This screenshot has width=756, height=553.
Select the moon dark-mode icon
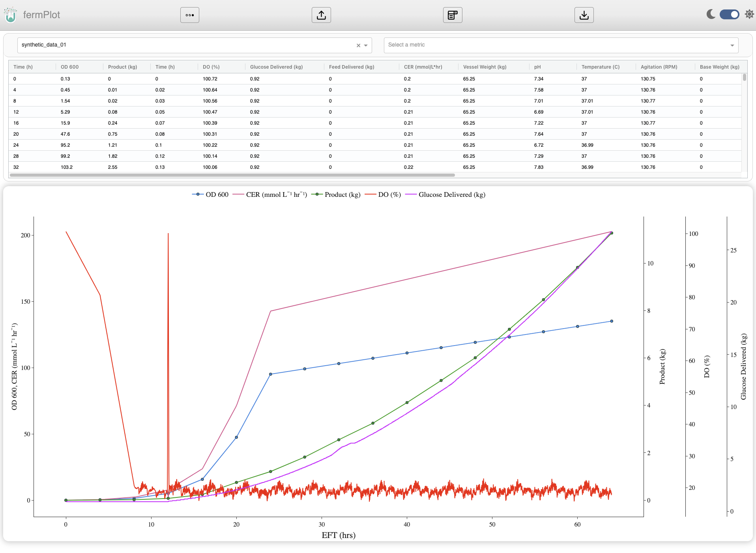coord(710,14)
